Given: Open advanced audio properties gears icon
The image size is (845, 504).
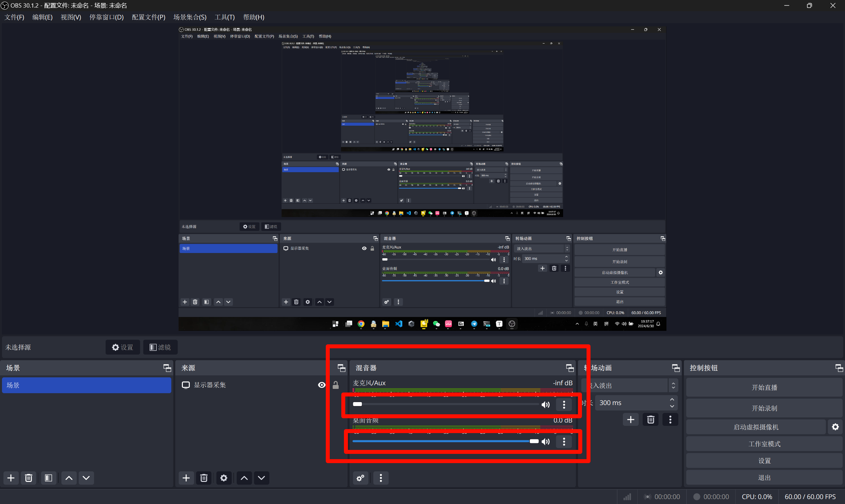Looking at the screenshot, I should (x=360, y=478).
